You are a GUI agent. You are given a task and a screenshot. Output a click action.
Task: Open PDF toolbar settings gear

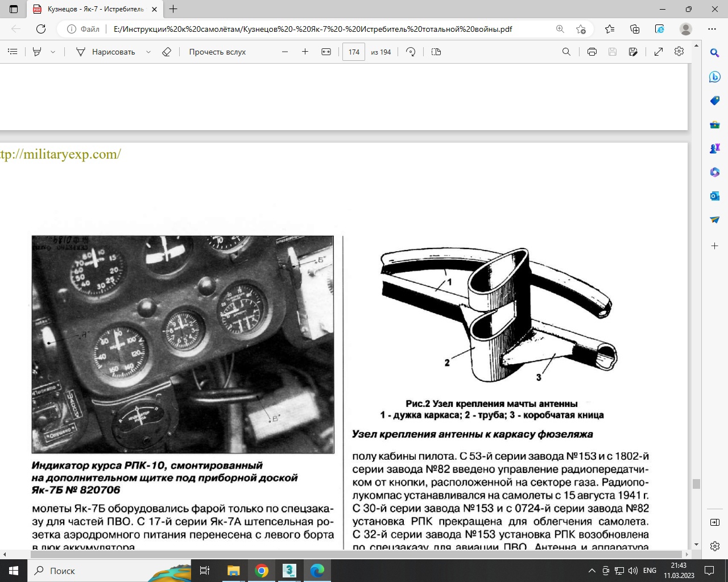(679, 52)
